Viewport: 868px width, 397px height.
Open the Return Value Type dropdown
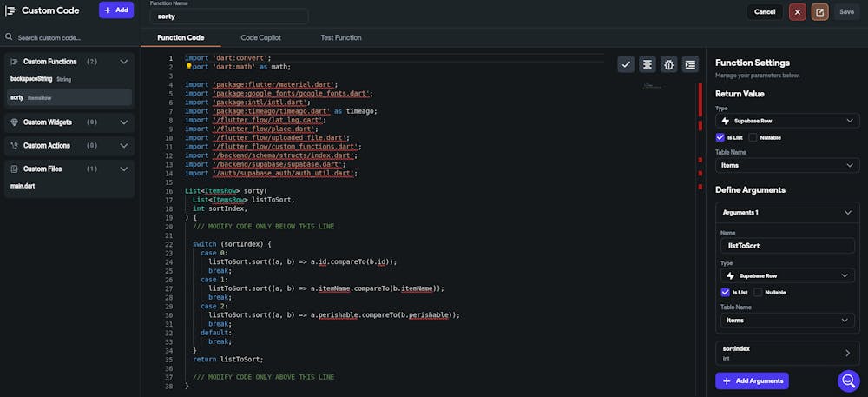pyautogui.click(x=787, y=121)
